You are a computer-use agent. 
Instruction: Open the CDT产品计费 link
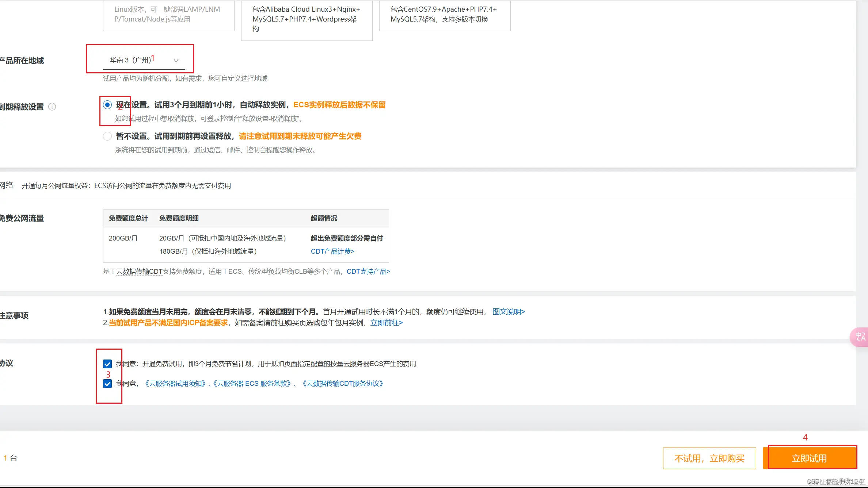point(332,251)
